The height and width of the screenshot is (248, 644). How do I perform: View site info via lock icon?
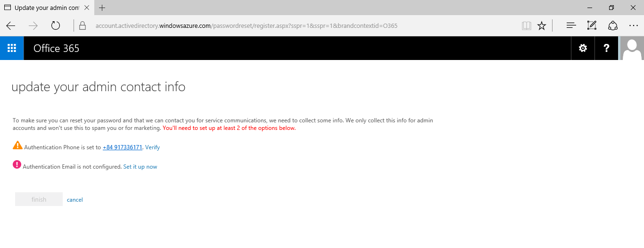coord(83,26)
